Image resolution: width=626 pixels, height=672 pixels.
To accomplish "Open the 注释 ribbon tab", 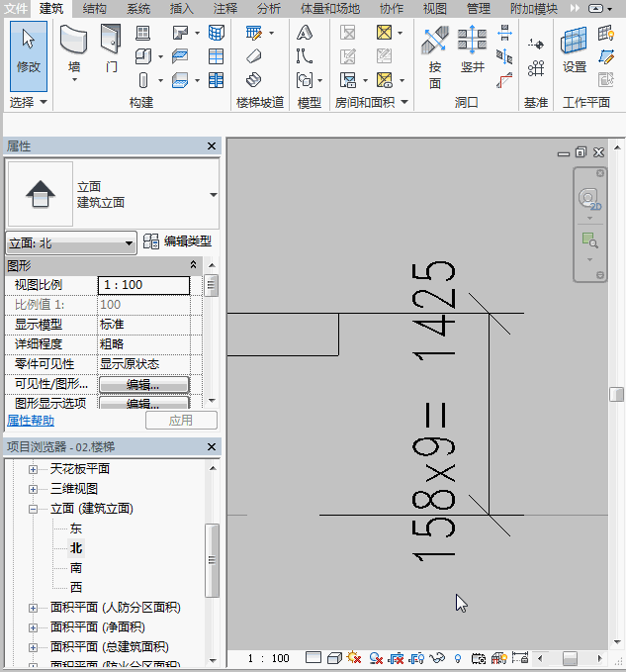I will click(x=224, y=8).
